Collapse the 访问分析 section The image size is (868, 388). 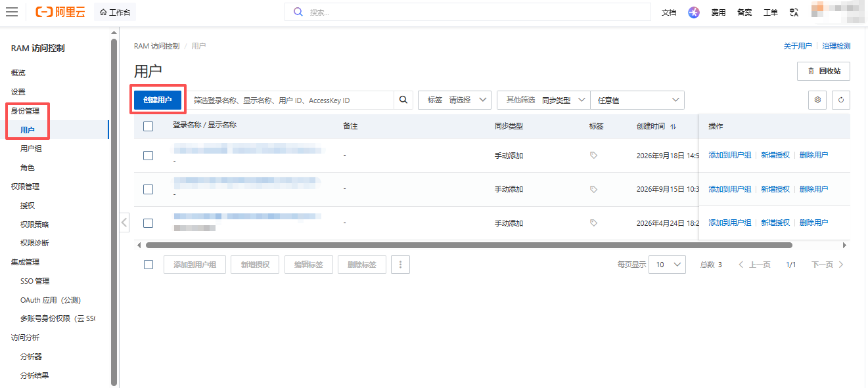pyautogui.click(x=25, y=337)
